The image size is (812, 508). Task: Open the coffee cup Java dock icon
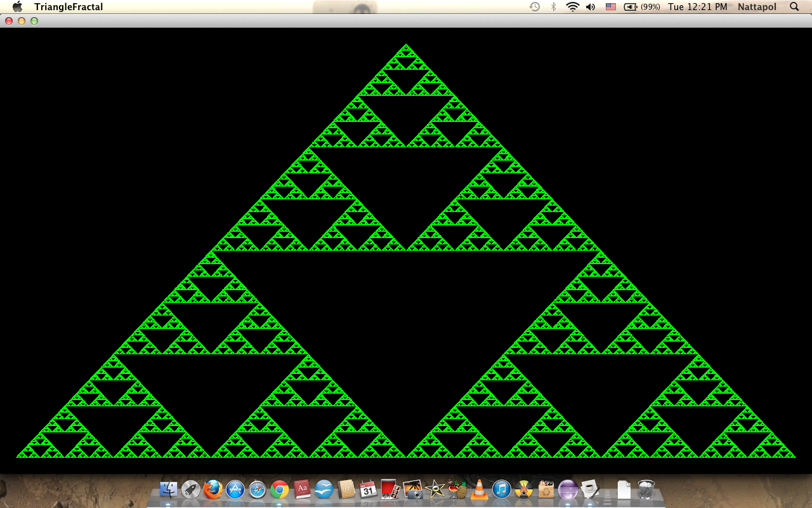tap(590, 490)
